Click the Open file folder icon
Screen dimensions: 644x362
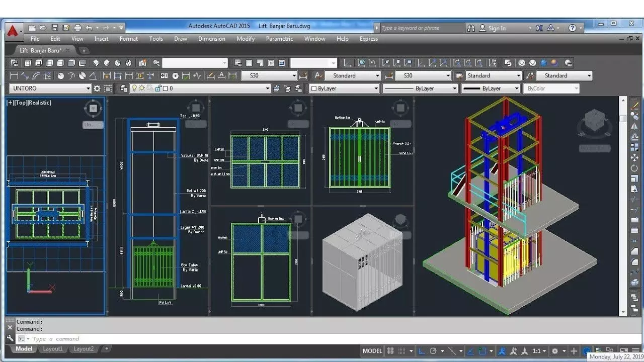coord(44,28)
